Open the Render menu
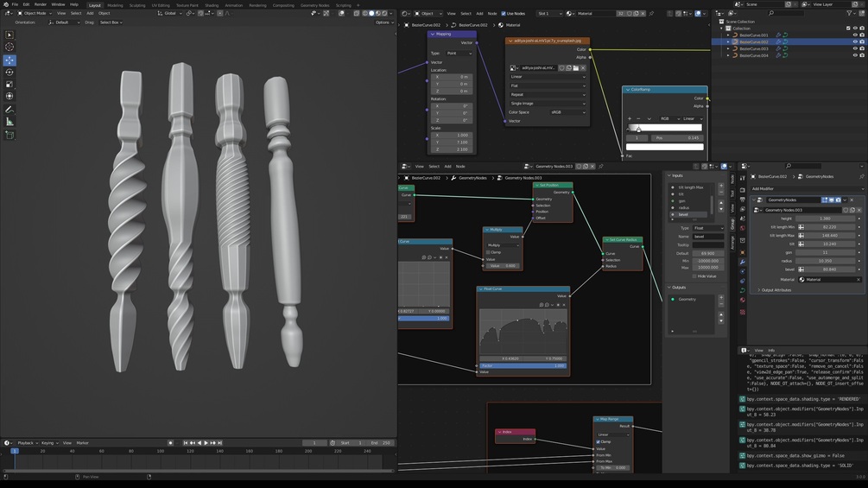 point(41,4)
